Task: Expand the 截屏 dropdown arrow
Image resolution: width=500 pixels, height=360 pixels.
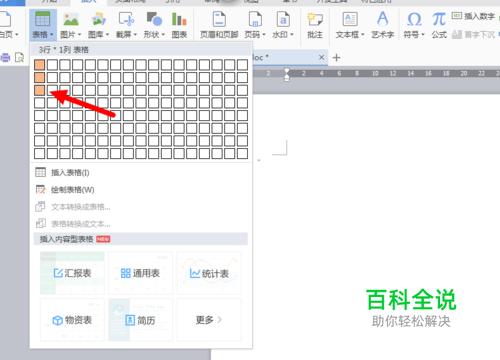Action: [x=135, y=34]
